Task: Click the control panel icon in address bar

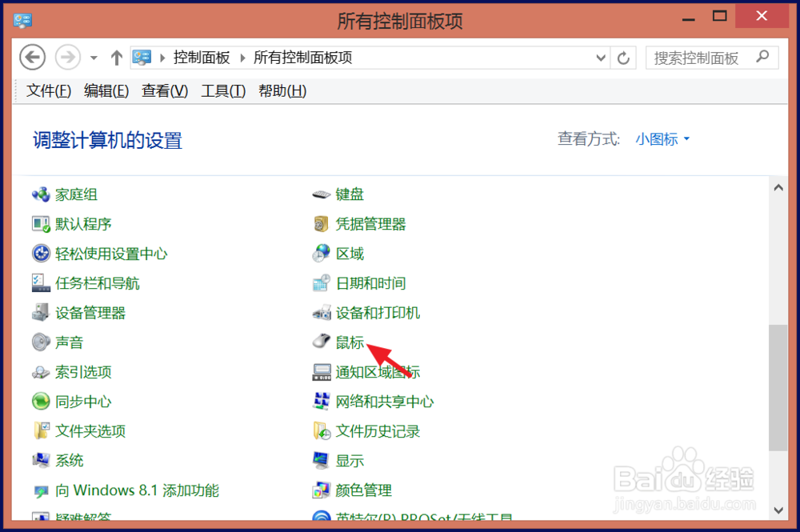Action: [x=142, y=58]
